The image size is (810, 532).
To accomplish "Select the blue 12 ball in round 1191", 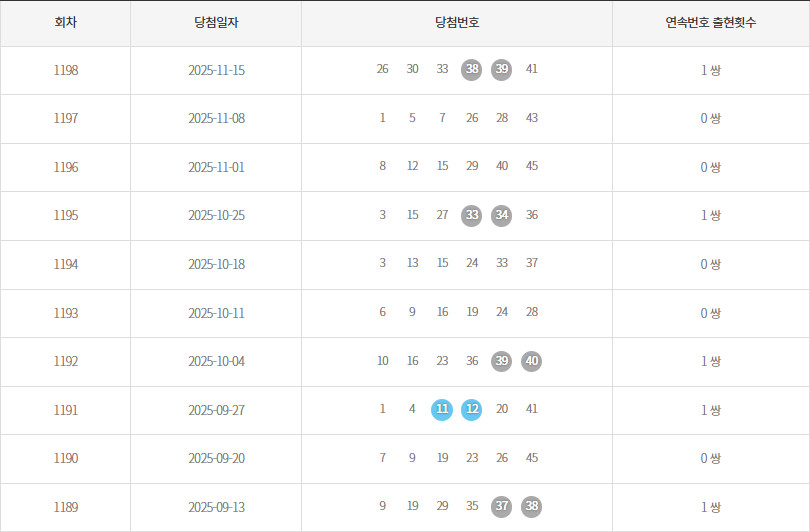I will (x=472, y=410).
